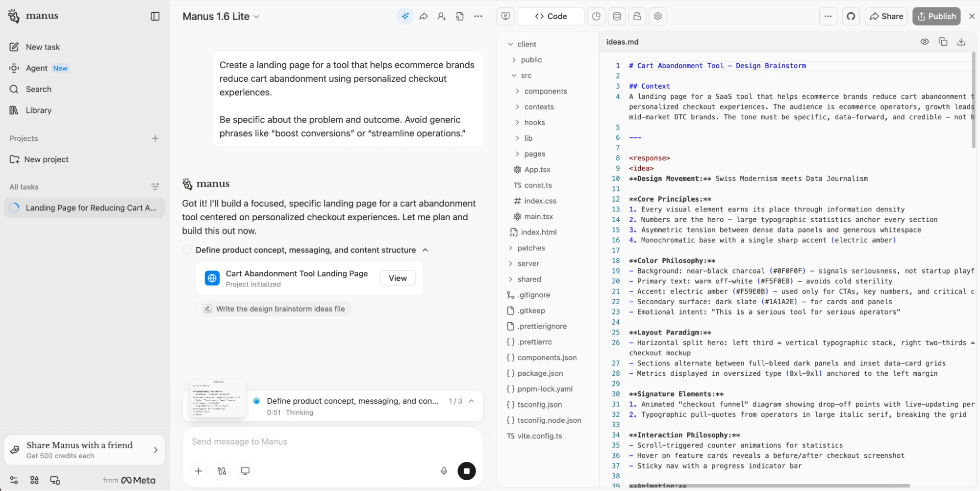Download the ideas.md file

961,42
